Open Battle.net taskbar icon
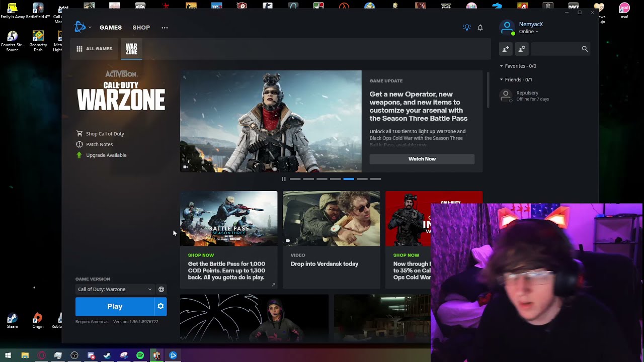This screenshot has width=644, height=362. click(x=173, y=355)
